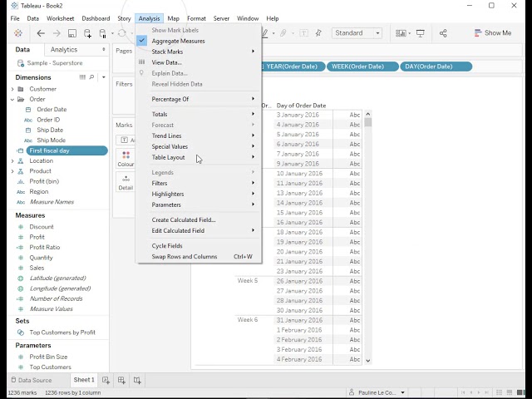Click the Find Field search icon
The image size is (532, 399).
tap(91, 77)
